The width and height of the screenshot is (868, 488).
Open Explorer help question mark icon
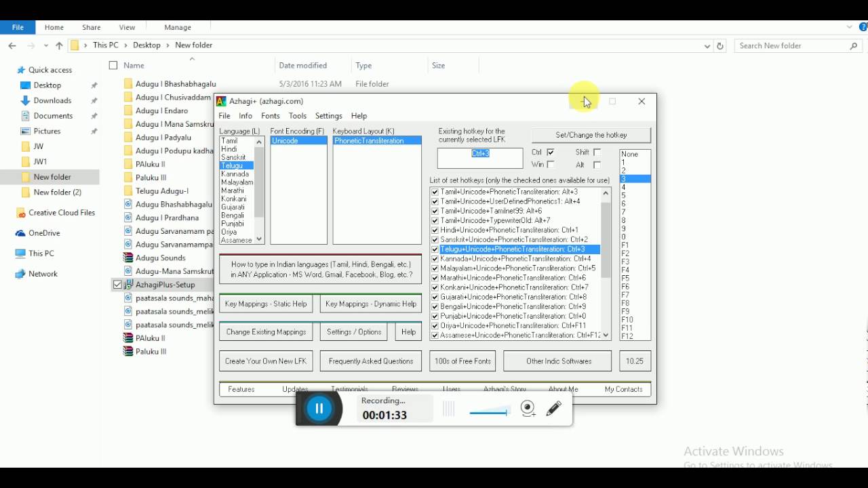tap(862, 27)
